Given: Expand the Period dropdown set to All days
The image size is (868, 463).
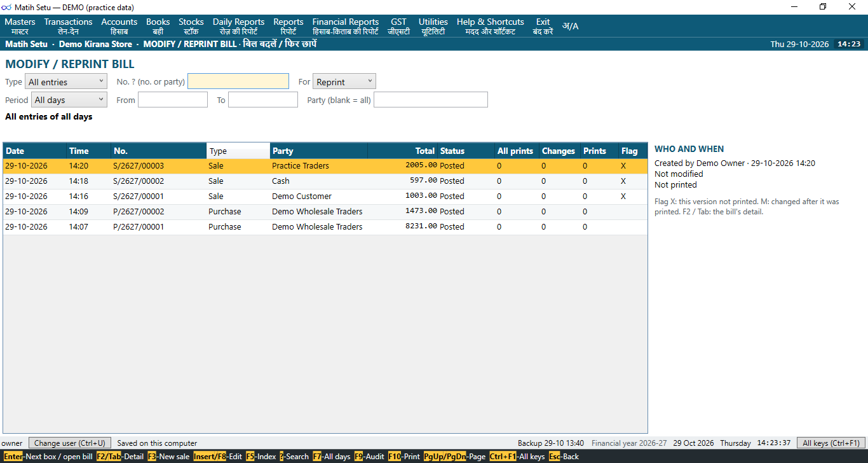Looking at the screenshot, I should [x=69, y=100].
